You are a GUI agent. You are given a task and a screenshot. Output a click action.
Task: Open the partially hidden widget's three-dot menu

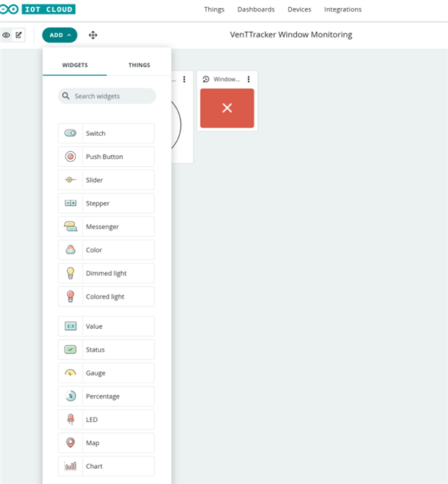[184, 79]
